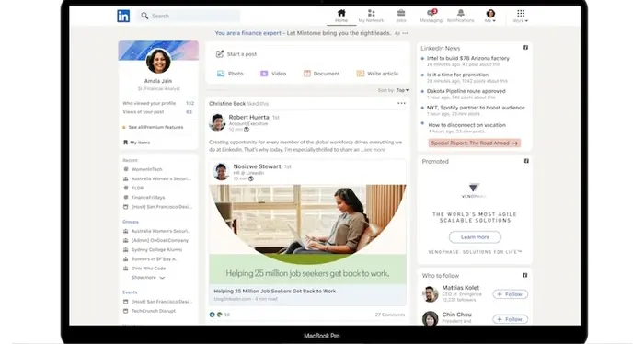Viewport: 644px width, 344px height.
Task: Click the Venophase logo
Action: click(474, 190)
